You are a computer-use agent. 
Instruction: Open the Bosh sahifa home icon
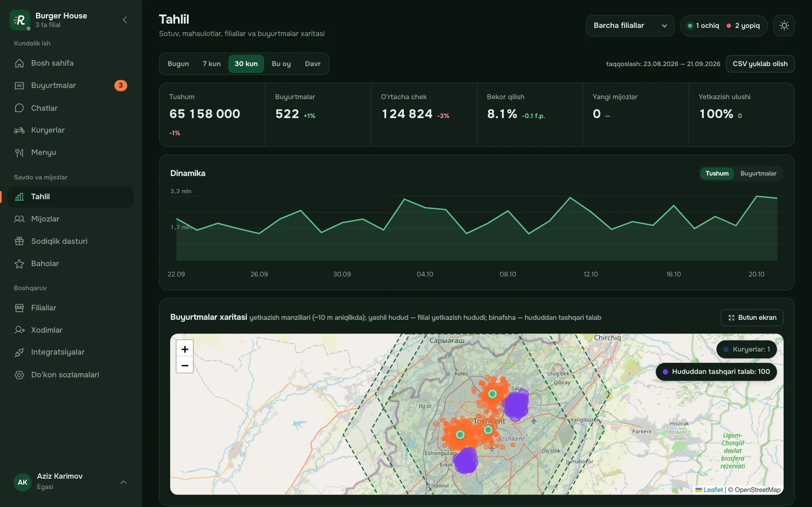coord(19,63)
